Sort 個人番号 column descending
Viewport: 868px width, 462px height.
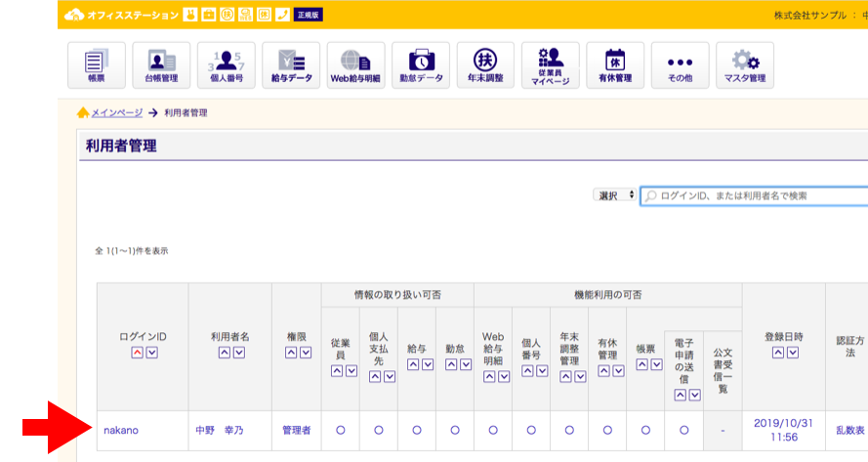(543, 371)
